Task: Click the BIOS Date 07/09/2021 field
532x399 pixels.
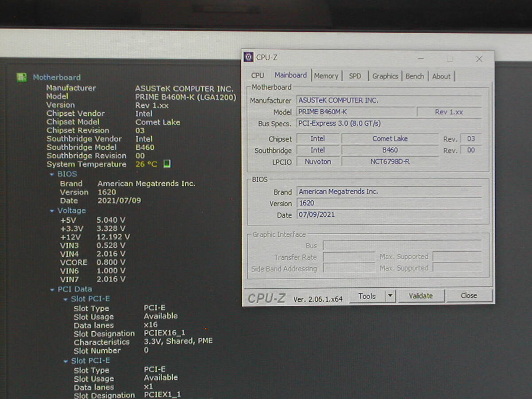Action: click(389, 215)
